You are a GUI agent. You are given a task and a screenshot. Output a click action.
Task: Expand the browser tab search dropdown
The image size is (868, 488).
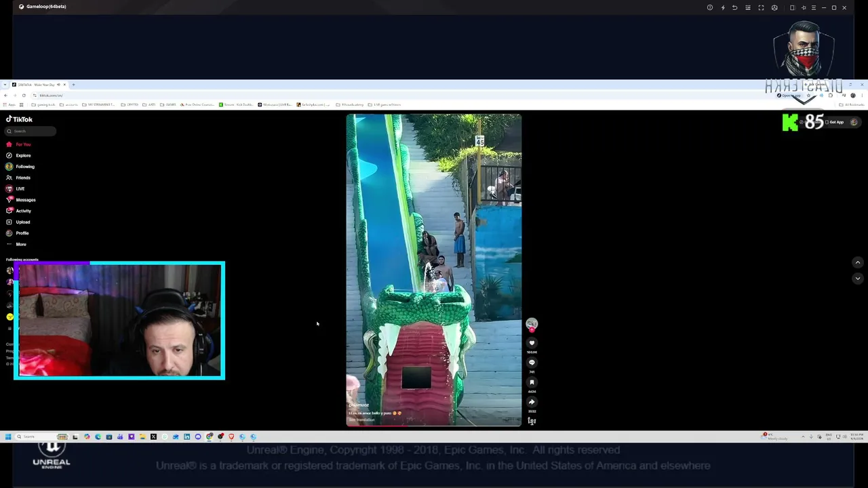pyautogui.click(x=5, y=85)
